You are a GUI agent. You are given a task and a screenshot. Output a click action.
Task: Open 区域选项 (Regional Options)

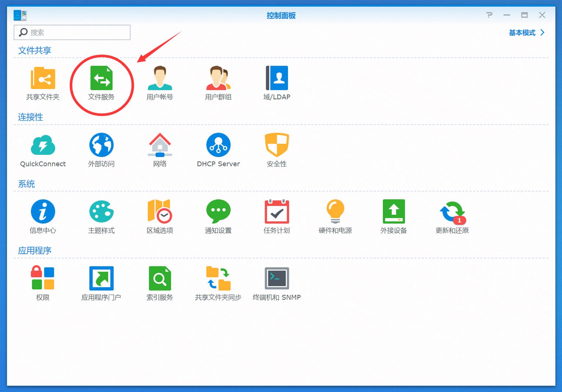tap(160, 211)
